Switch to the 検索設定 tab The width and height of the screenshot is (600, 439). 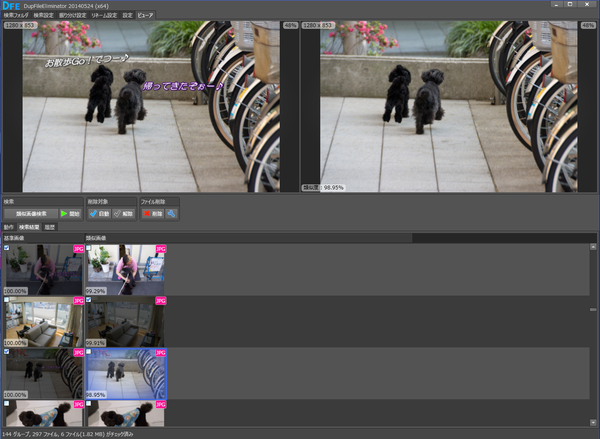click(44, 15)
